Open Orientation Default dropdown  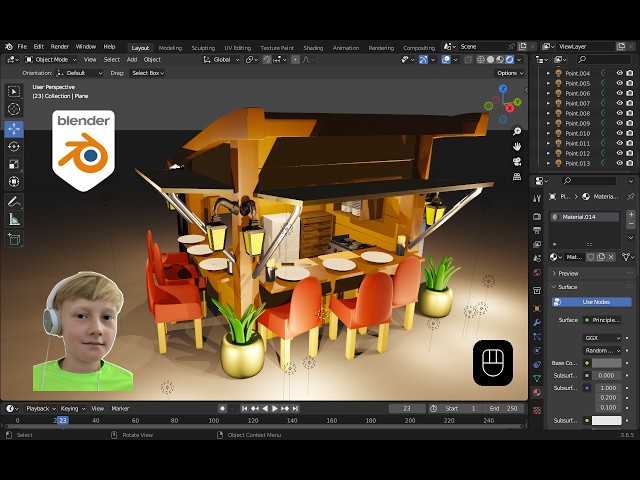click(80, 73)
